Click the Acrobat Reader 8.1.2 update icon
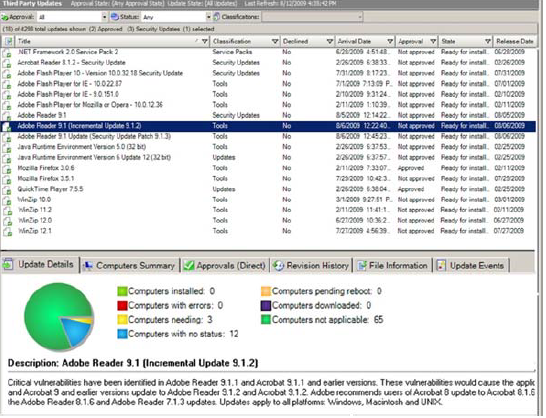 7,63
